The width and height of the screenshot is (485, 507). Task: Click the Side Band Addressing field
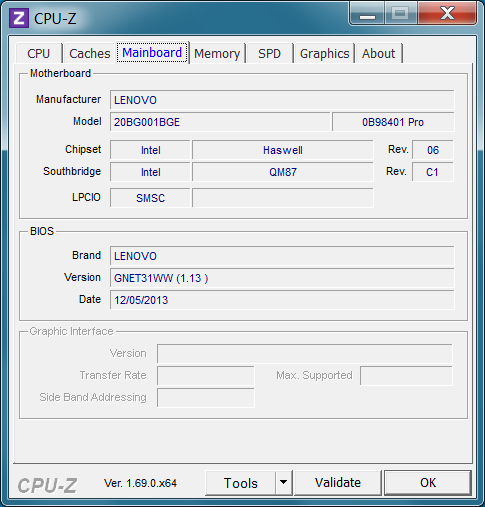(206, 398)
